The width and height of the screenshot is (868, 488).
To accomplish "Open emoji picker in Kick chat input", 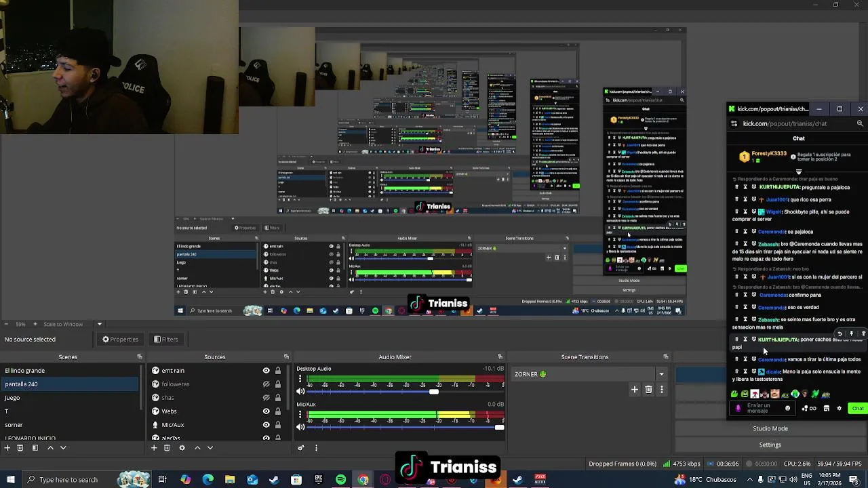I will (787, 408).
